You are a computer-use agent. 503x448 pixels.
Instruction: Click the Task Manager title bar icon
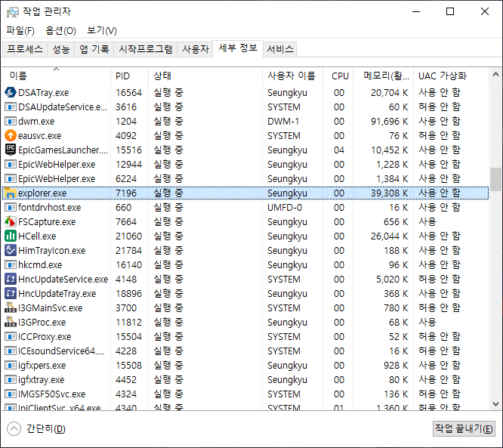[13, 12]
